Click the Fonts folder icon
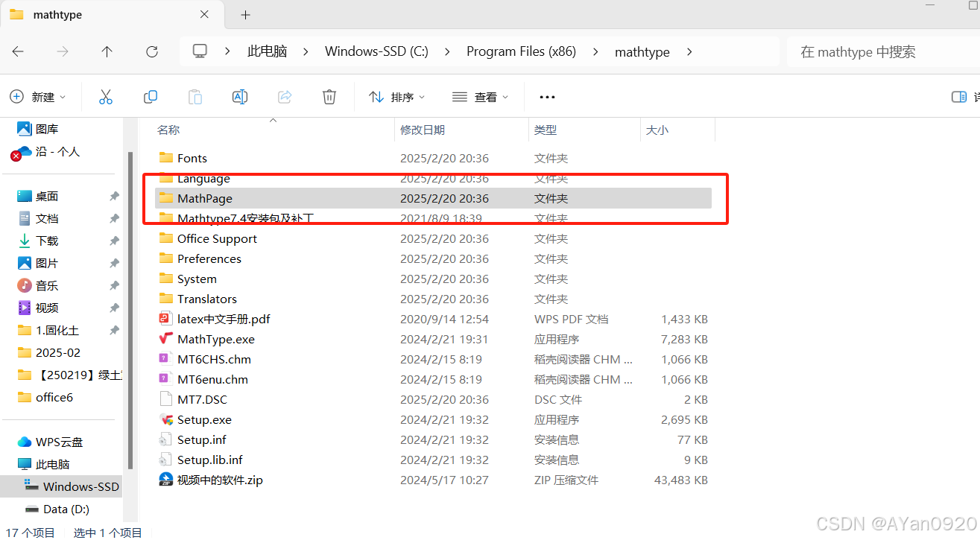 click(165, 158)
